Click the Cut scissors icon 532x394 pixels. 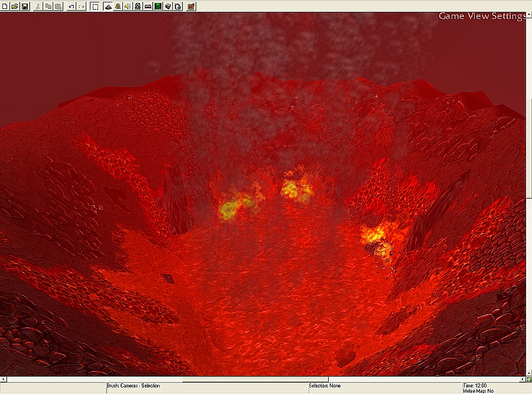38,6
